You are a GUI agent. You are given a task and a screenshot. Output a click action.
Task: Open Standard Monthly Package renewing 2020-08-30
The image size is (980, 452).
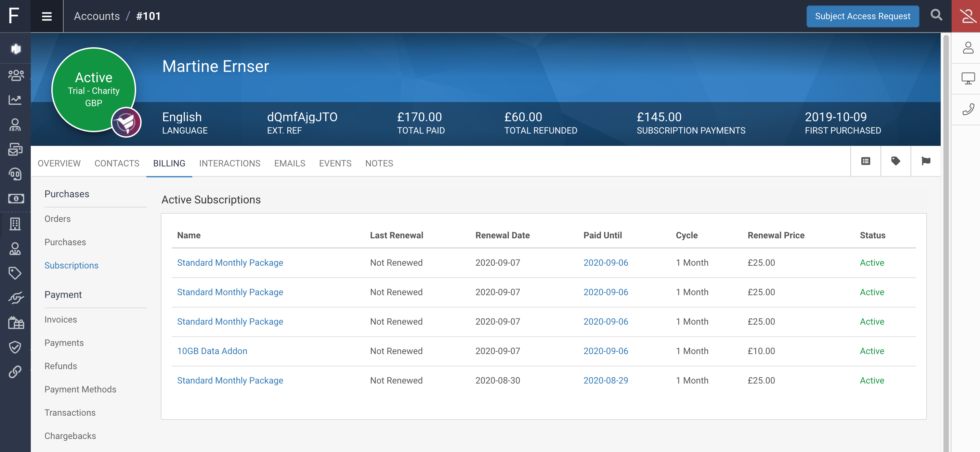coord(230,380)
